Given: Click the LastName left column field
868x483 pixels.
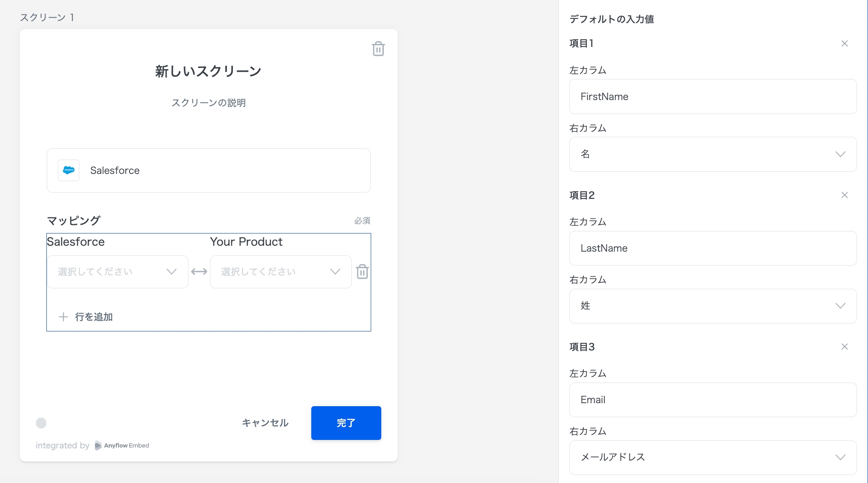Looking at the screenshot, I should click(x=713, y=248).
